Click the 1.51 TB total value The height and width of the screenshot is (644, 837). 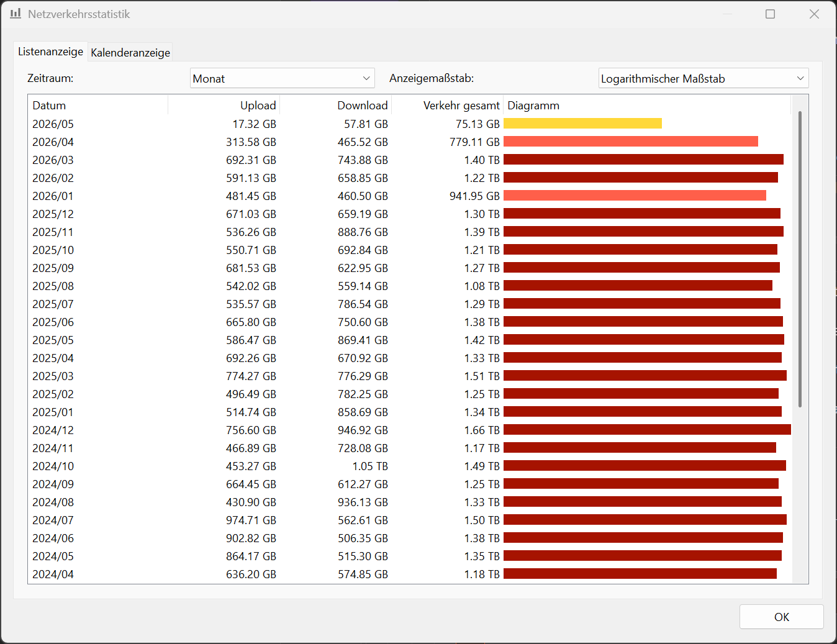tap(482, 376)
